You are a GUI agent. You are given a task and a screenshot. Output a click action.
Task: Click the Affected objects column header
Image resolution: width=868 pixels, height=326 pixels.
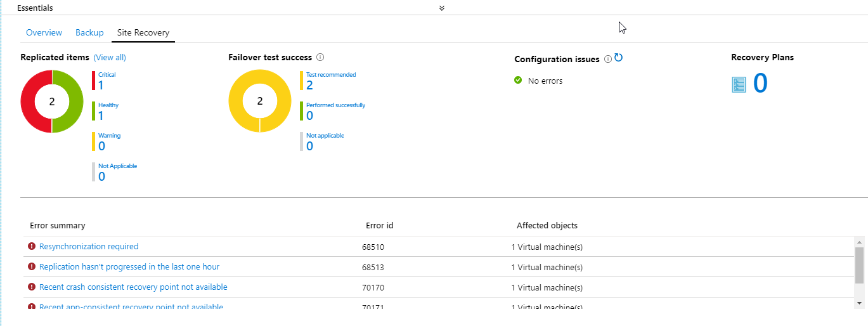click(x=547, y=226)
